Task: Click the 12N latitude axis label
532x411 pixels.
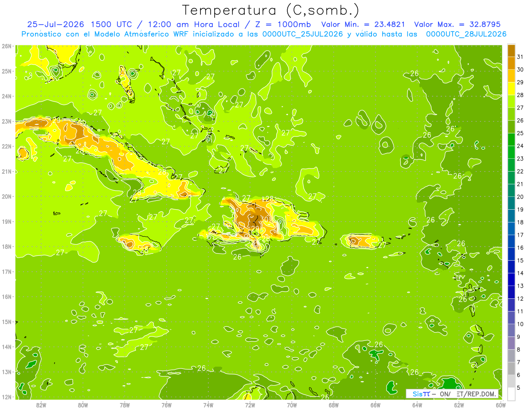Action: [x=7, y=397]
